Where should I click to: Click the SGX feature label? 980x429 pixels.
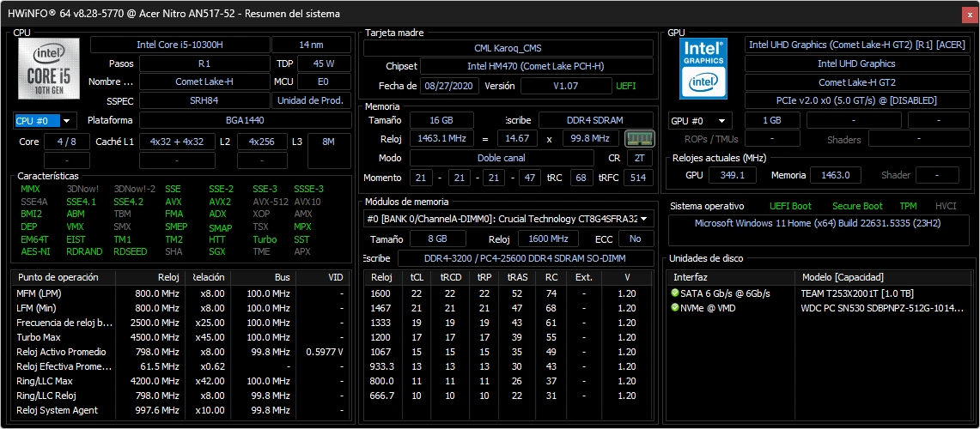[x=217, y=251]
